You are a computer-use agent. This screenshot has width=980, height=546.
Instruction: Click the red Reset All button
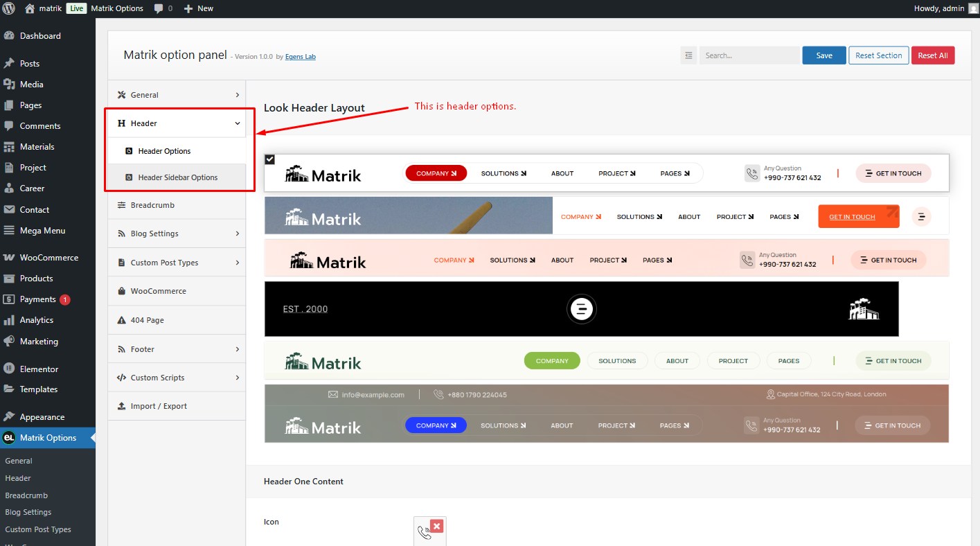point(933,55)
